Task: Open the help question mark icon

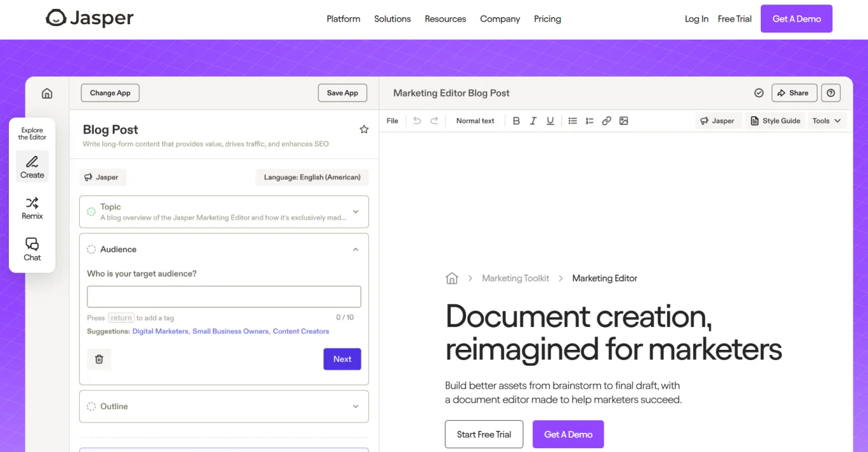Action: pos(830,93)
